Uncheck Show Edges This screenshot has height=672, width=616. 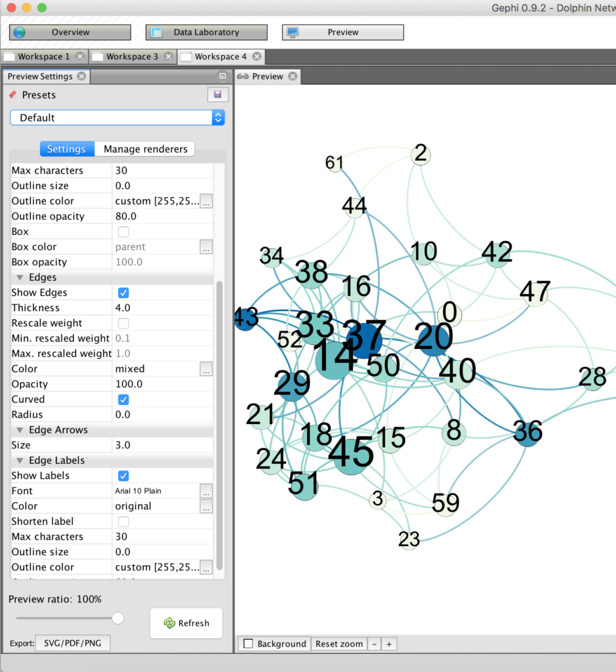pos(123,292)
